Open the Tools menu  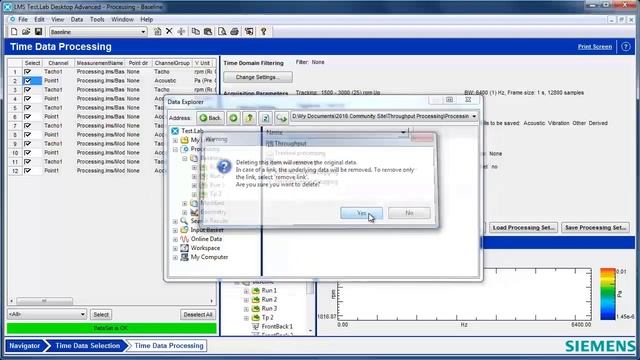point(97,19)
